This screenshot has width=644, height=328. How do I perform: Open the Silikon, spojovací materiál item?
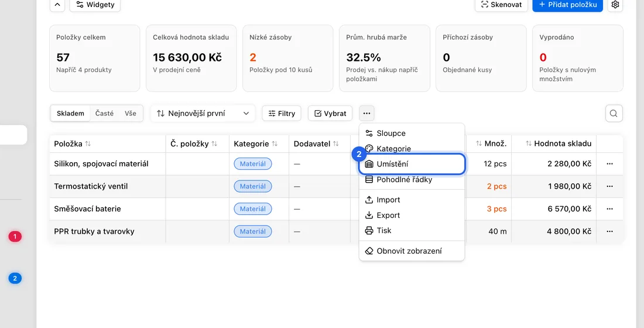pos(101,164)
